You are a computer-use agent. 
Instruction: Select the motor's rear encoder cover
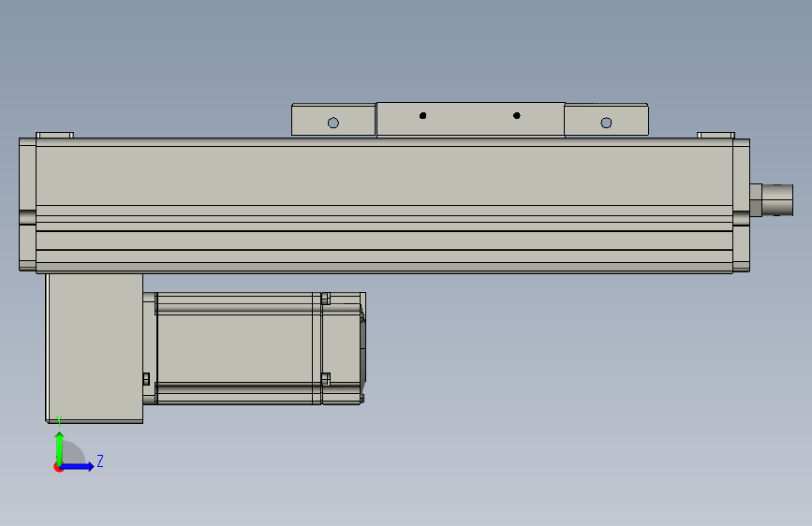click(x=344, y=348)
